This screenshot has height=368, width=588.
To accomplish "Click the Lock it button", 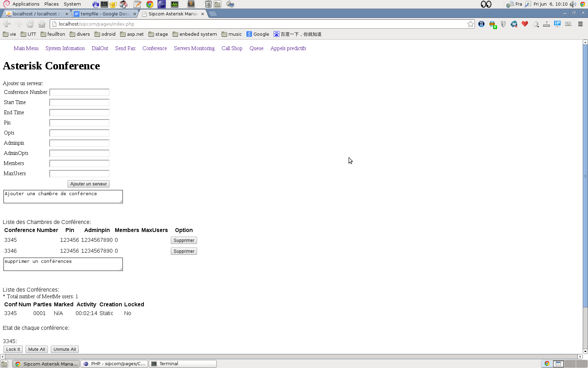I will pyautogui.click(x=13, y=349).
